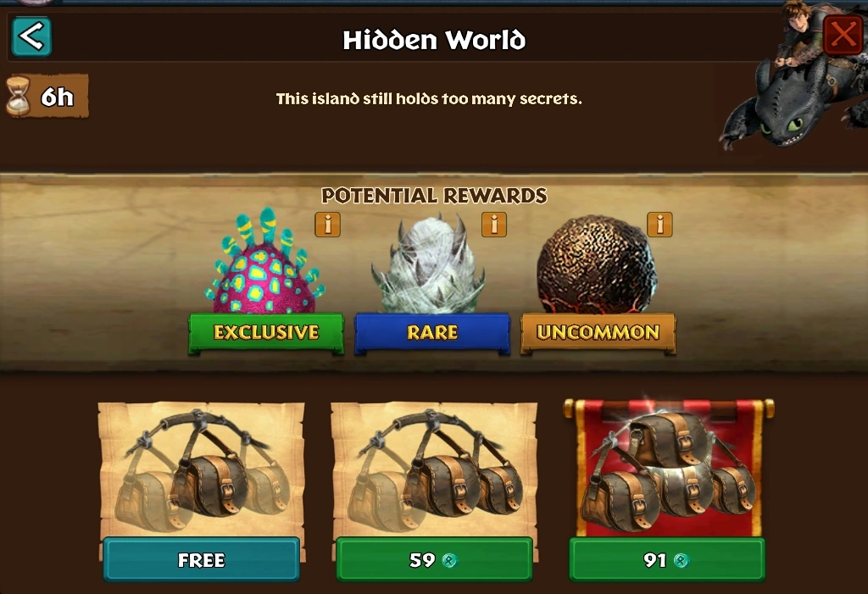Tap the dark bumpy Uncommon dragon egg
Screen dimensions: 868x594
coord(597,264)
